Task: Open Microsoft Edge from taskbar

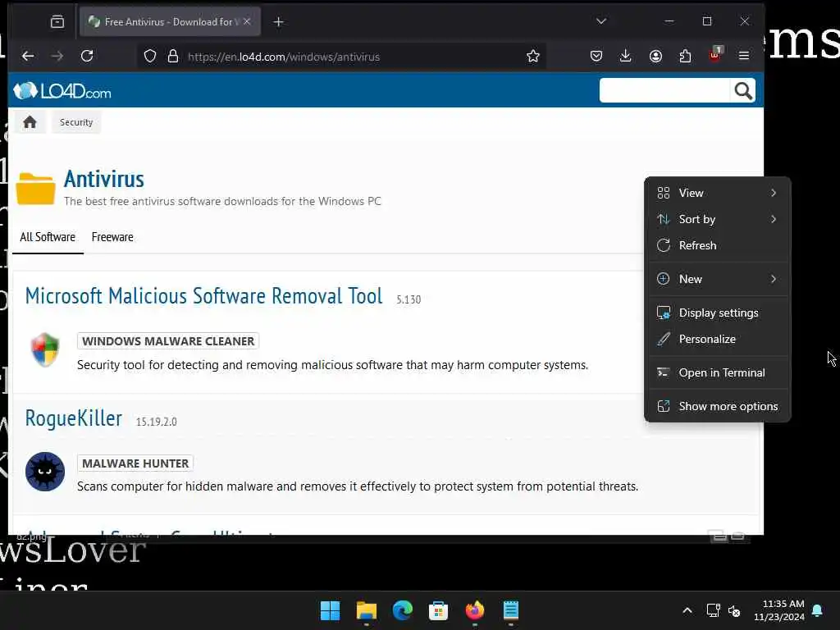Action: (x=402, y=610)
